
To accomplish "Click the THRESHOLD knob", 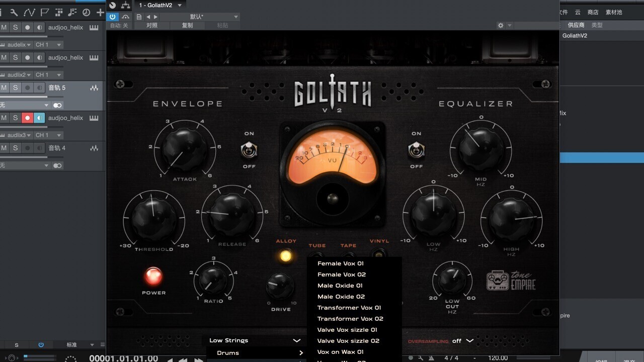I will 153,218.
